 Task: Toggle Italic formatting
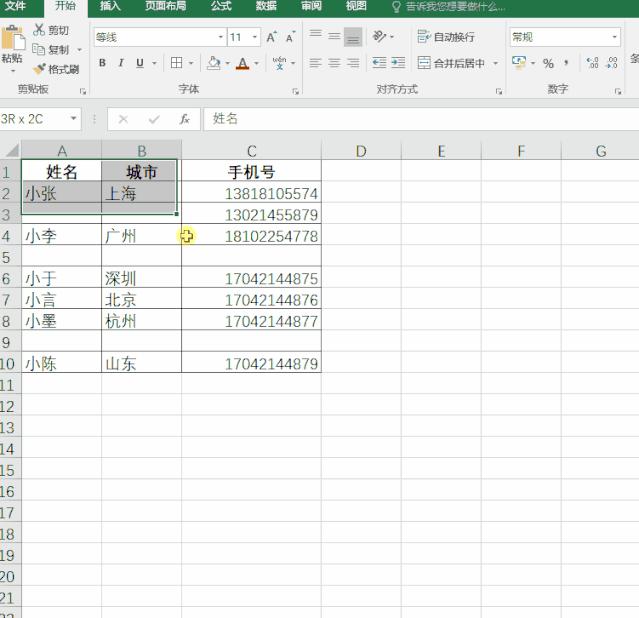(121, 63)
